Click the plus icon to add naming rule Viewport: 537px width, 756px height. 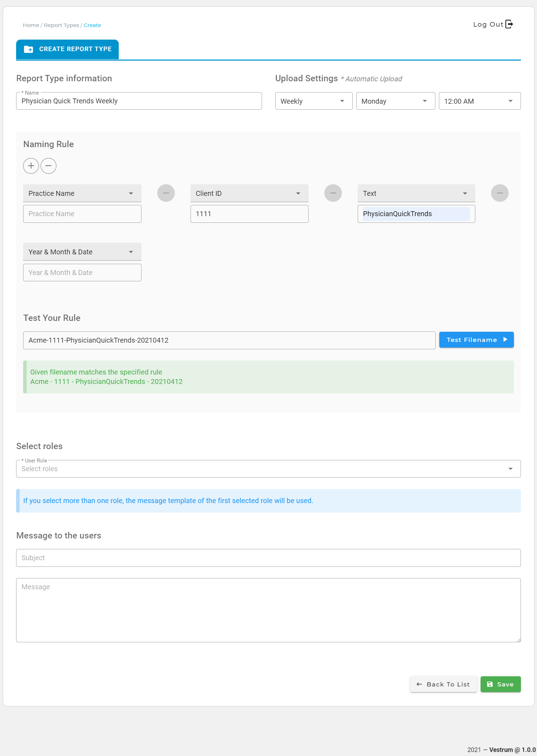point(31,166)
